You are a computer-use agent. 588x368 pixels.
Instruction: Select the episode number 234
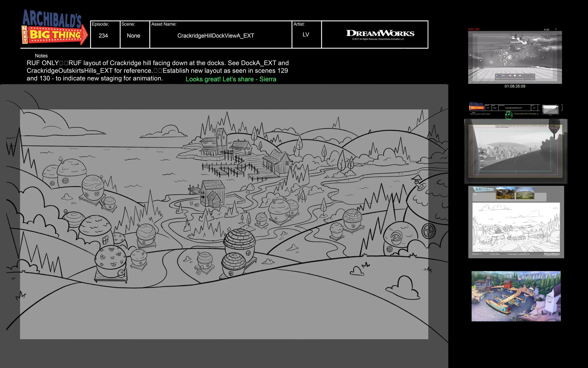click(103, 36)
